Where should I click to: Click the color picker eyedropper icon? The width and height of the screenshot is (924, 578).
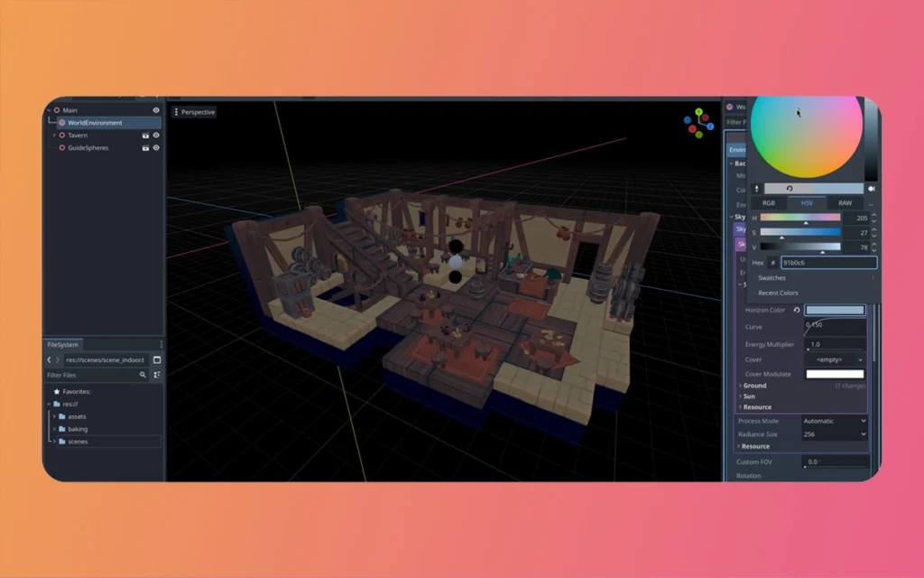(x=756, y=189)
